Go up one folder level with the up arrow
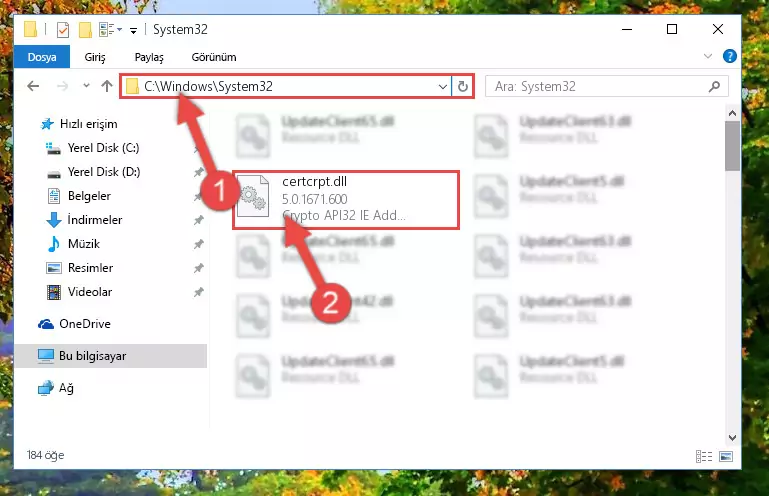The image size is (769, 496). tap(106, 86)
